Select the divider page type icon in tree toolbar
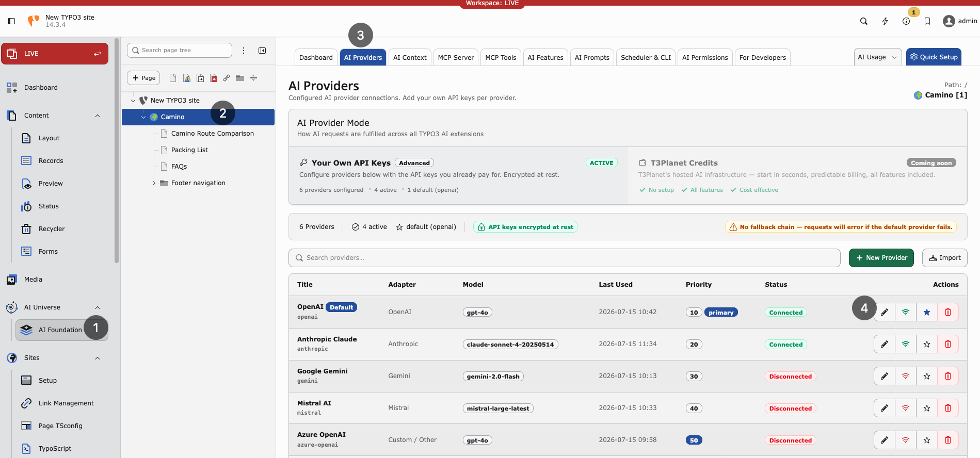This screenshot has height=458, width=980. coord(253,78)
